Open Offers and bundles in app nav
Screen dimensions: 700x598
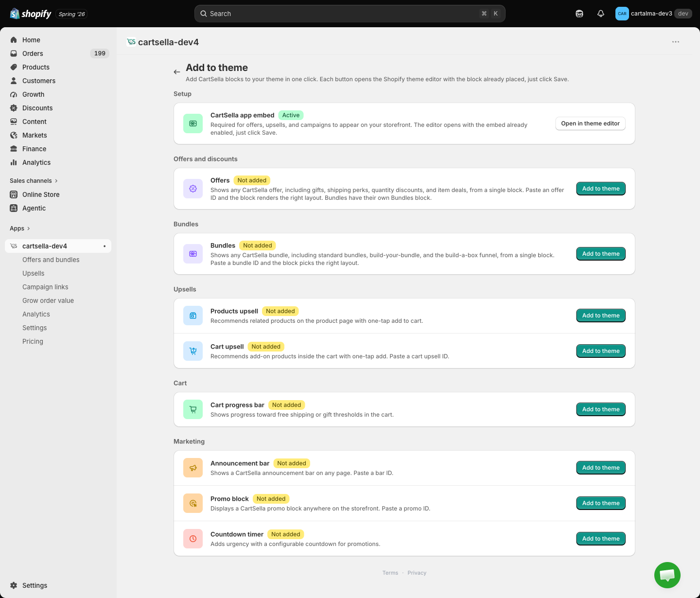coord(51,260)
